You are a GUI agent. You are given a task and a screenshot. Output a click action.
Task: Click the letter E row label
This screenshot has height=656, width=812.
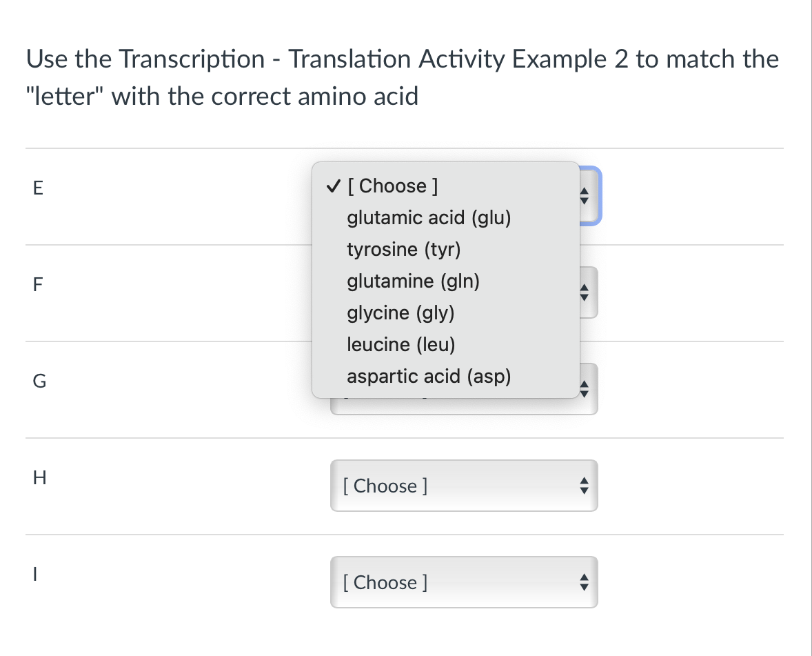pyautogui.click(x=38, y=188)
